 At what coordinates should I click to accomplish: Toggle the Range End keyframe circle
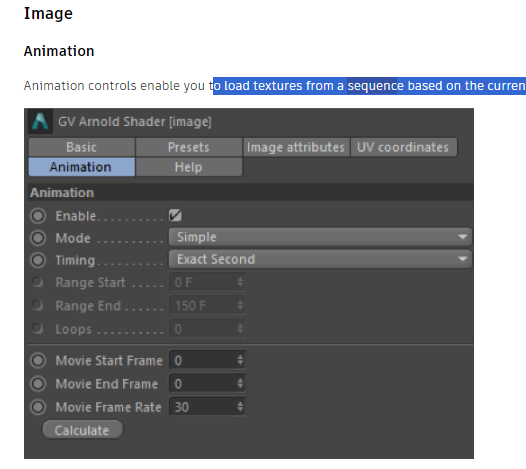pyautogui.click(x=38, y=305)
